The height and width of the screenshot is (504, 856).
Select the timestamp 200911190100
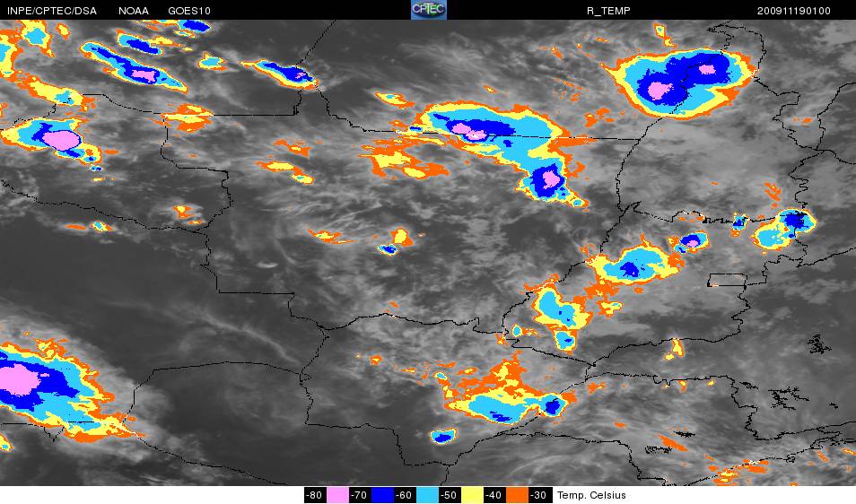794,11
